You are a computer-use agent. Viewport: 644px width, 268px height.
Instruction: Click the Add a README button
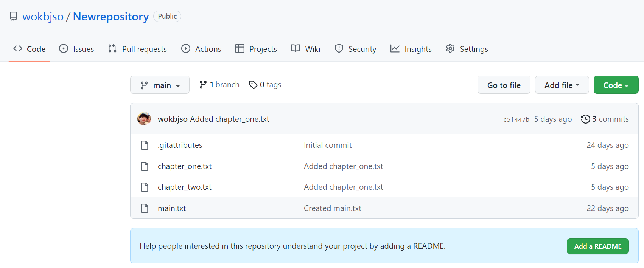click(x=597, y=246)
